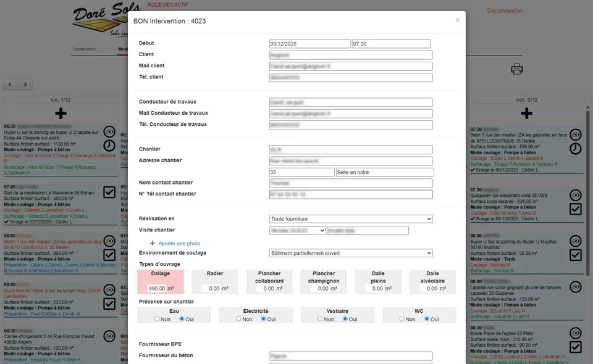
Task: Go to next week with right arrow
Action: tap(28, 85)
